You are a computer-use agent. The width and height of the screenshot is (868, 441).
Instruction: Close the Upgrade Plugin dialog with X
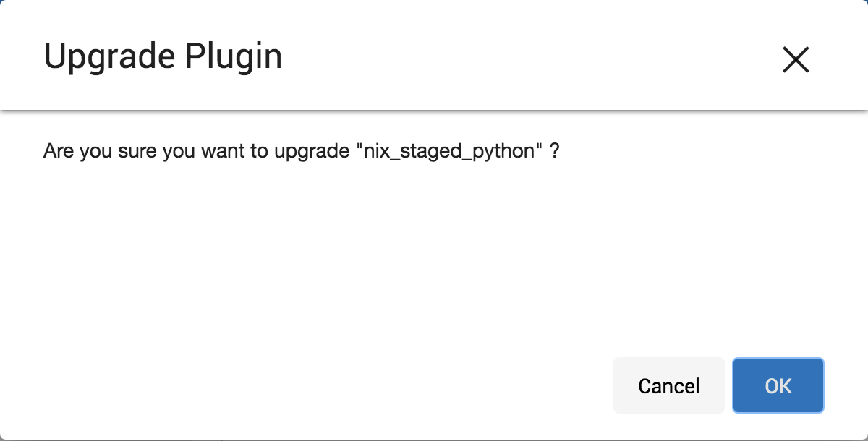(x=796, y=59)
